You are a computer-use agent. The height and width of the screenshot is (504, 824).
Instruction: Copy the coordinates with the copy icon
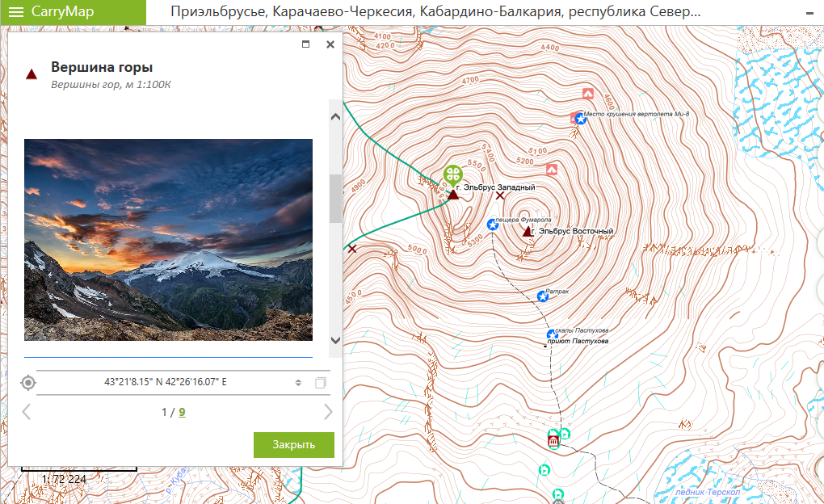[x=320, y=383]
